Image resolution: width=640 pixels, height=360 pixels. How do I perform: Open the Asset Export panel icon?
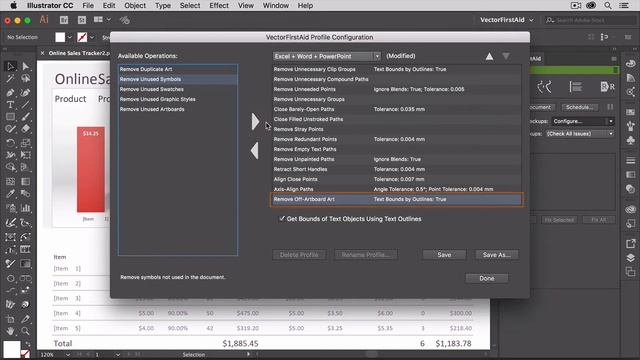click(631, 244)
